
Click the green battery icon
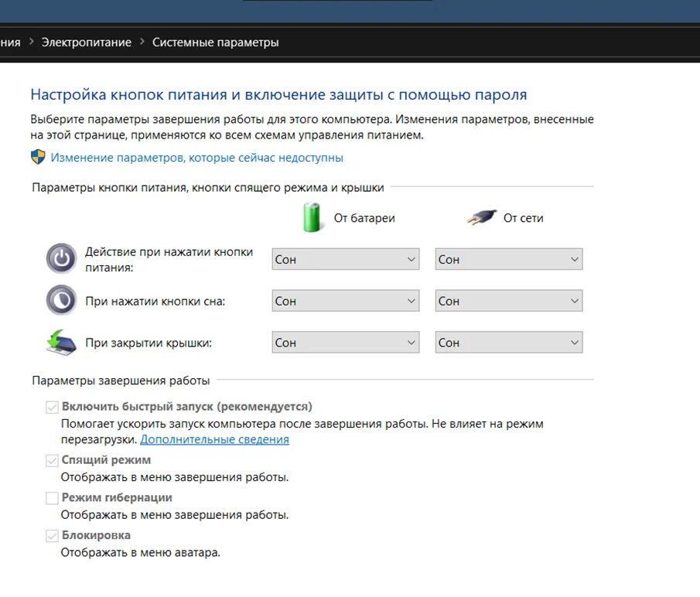point(312,217)
